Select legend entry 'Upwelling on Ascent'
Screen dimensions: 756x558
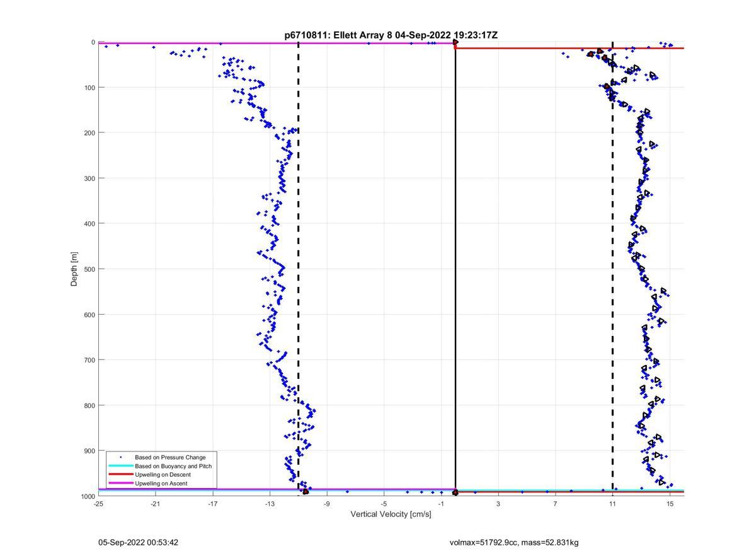click(x=161, y=484)
